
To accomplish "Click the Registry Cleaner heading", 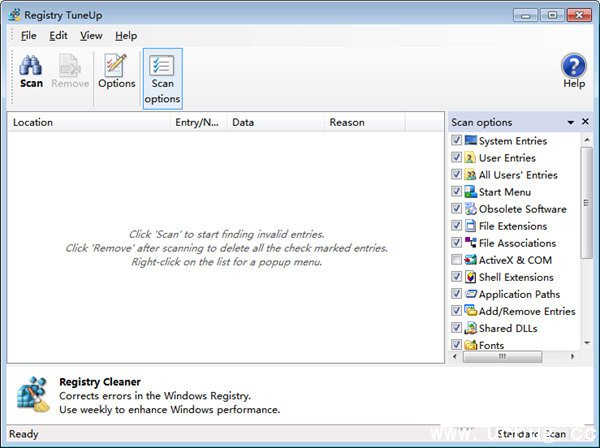I will tap(100, 382).
